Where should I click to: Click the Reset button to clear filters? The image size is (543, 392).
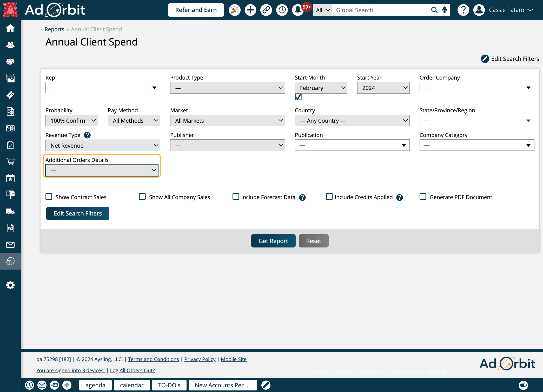click(314, 241)
